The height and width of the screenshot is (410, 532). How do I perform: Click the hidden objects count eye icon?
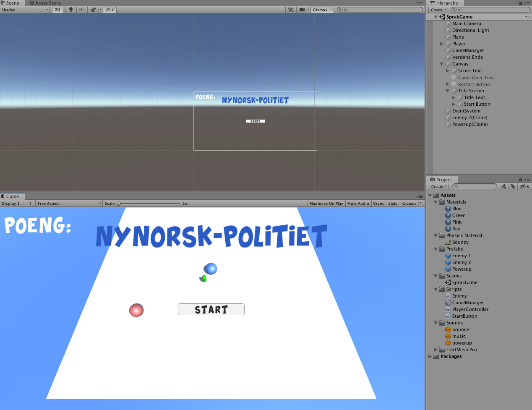click(107, 10)
